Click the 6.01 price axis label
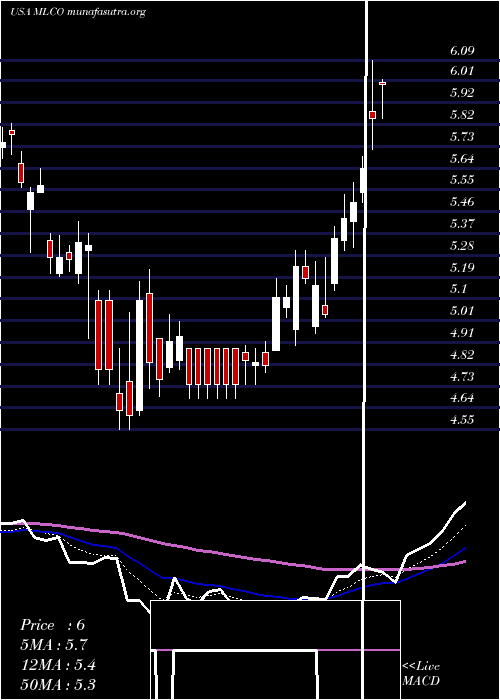500x700 pixels. [x=462, y=71]
